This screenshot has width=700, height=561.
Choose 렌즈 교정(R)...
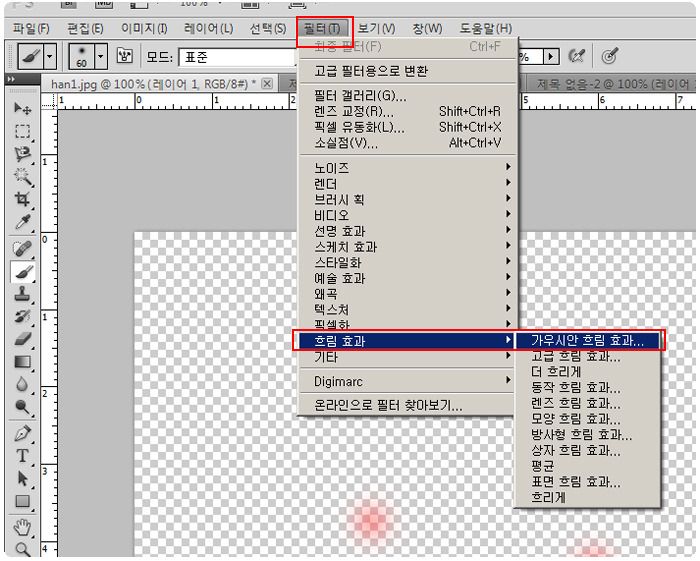click(x=407, y=111)
